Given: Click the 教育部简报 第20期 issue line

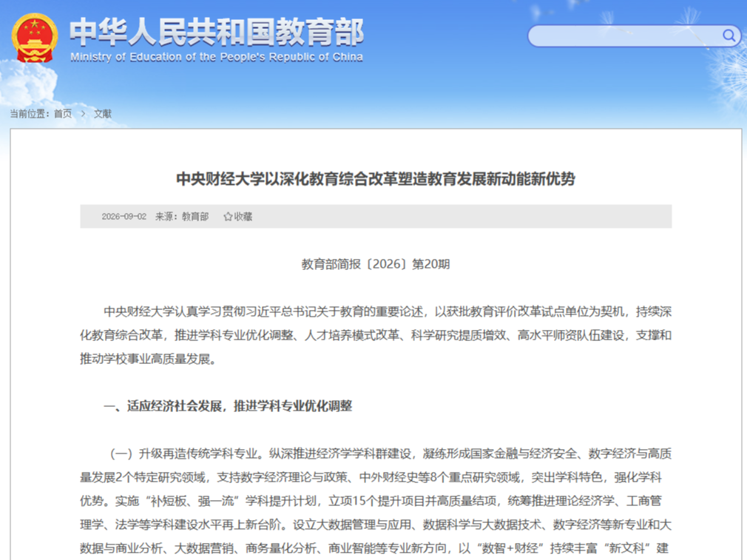Looking at the screenshot, I should (376, 264).
